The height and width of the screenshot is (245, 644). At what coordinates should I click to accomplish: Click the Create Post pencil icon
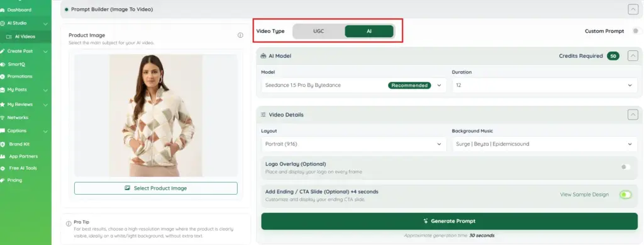pyautogui.click(x=3, y=52)
